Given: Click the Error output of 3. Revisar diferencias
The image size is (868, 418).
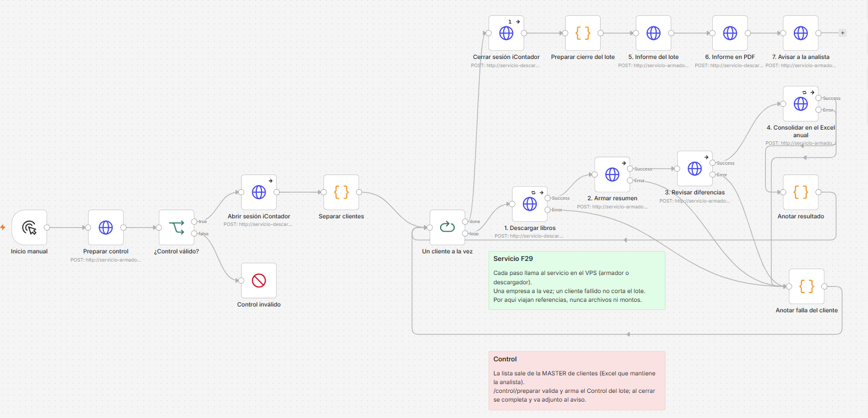Looking at the screenshot, I should pyautogui.click(x=712, y=175).
